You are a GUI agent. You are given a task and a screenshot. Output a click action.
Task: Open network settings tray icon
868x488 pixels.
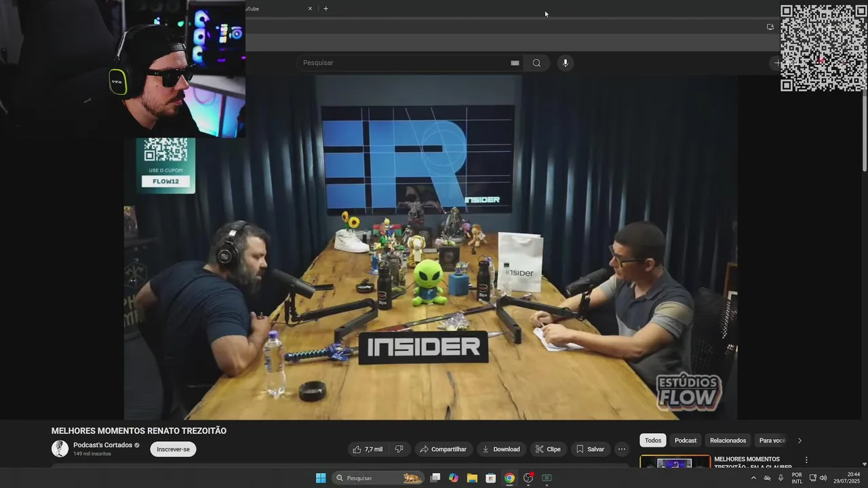point(813,478)
